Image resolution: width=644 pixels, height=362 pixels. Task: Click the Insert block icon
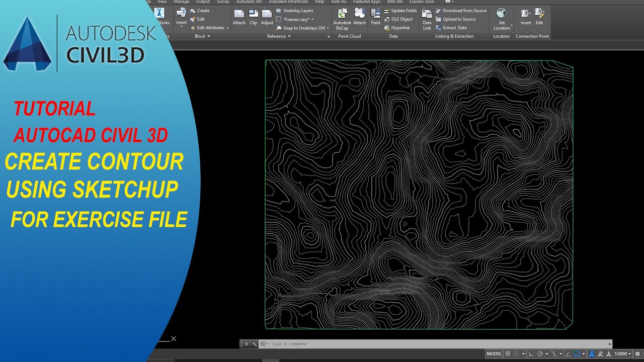click(x=181, y=13)
